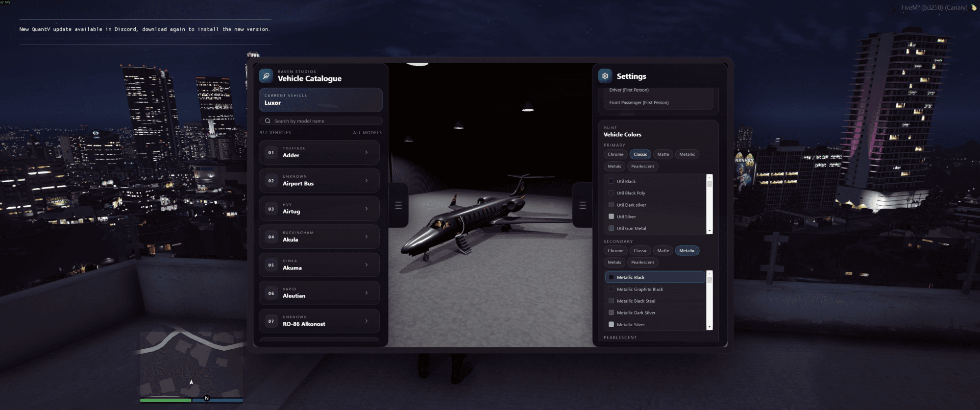
Task: Open the Airport Bus entry chevron
Action: pos(367,181)
